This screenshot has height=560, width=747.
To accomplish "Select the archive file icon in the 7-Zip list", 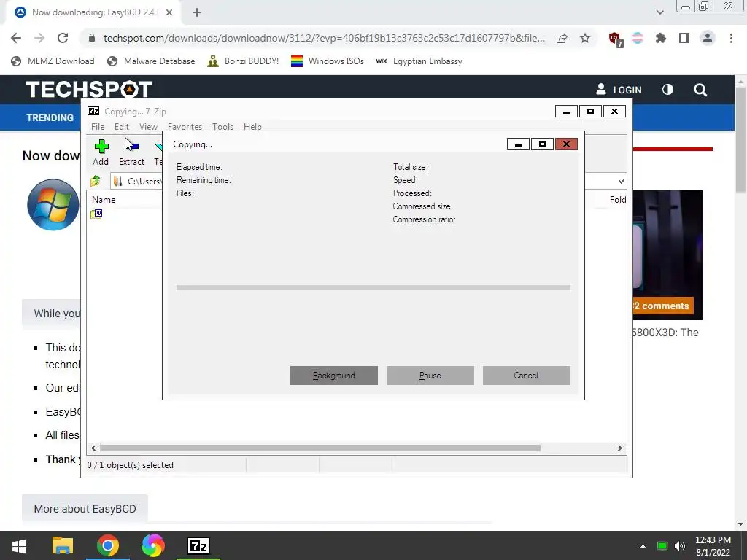I will (96, 214).
